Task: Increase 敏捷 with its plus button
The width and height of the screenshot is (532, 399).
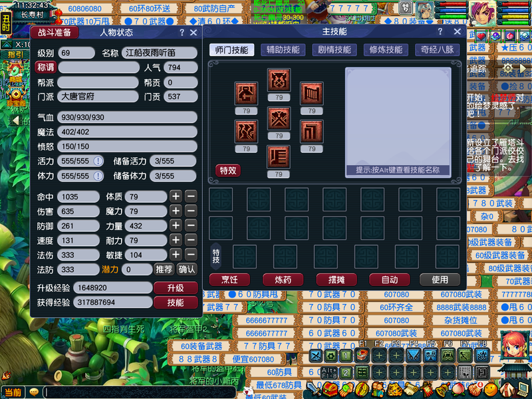Action: pyautogui.click(x=176, y=255)
